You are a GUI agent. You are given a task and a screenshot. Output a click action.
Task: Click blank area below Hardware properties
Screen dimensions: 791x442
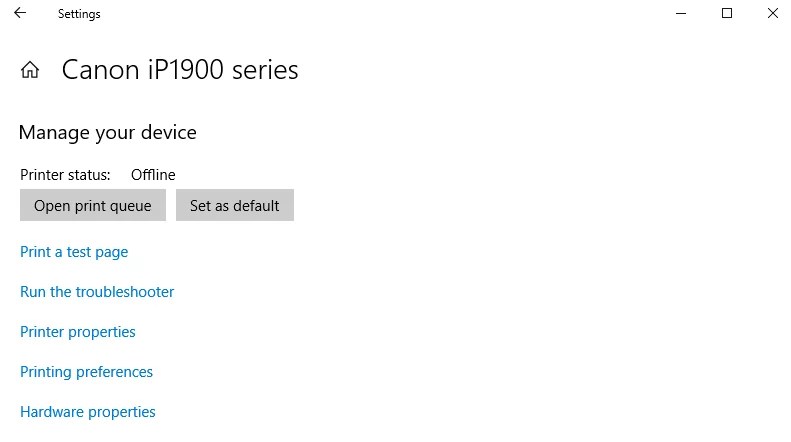[300, 432]
